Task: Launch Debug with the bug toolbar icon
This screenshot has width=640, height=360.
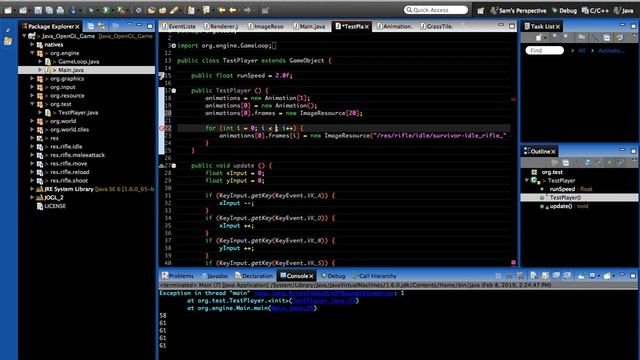Action: pos(91,10)
